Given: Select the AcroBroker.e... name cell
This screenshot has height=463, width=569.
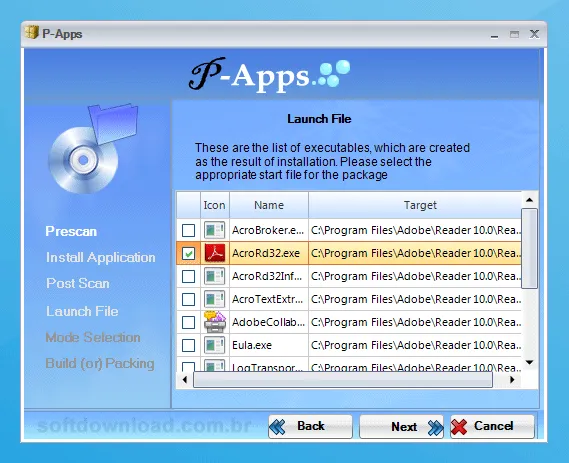Looking at the screenshot, I should [269, 230].
